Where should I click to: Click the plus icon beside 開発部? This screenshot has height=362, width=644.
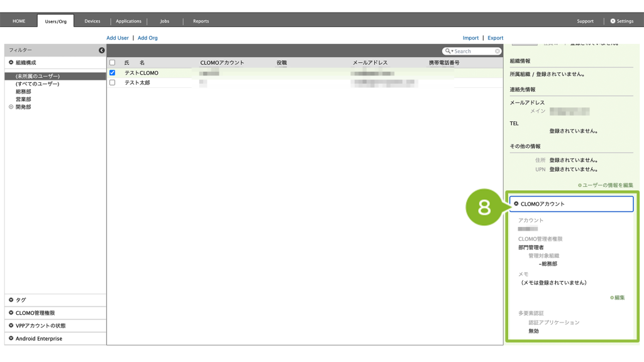point(11,107)
